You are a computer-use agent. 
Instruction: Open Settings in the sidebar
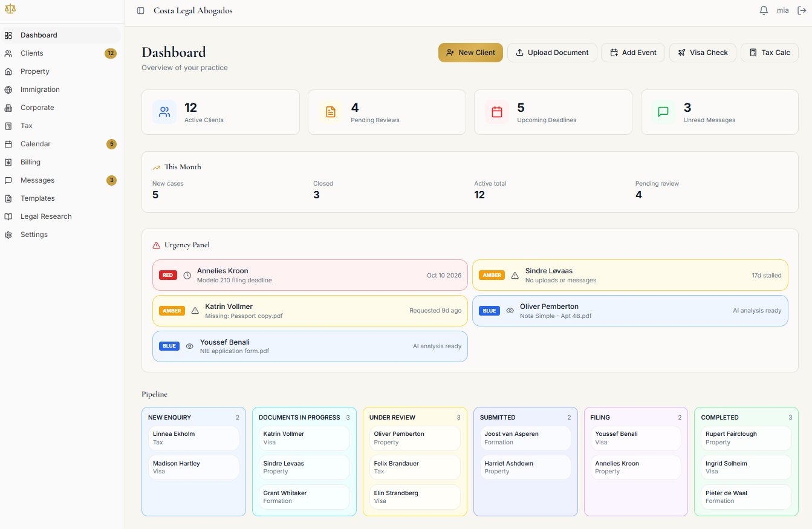(x=60, y=235)
